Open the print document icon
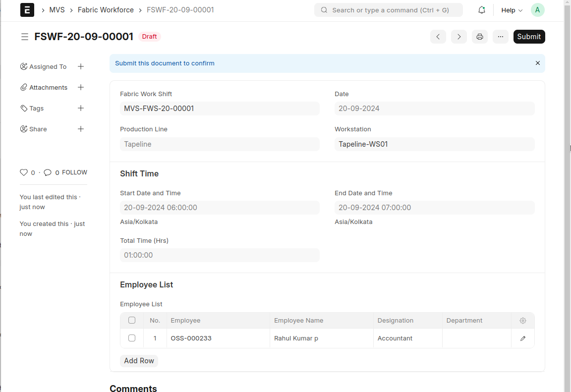 click(x=479, y=37)
